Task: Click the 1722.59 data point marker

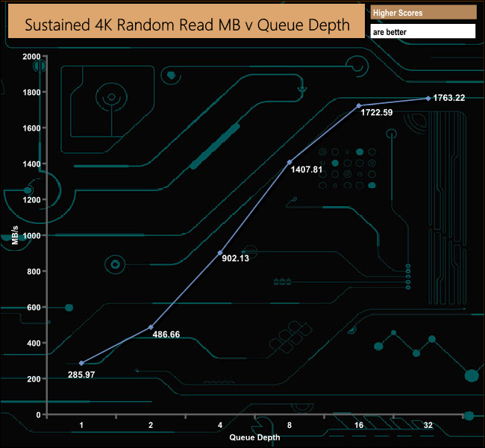Action: (359, 106)
